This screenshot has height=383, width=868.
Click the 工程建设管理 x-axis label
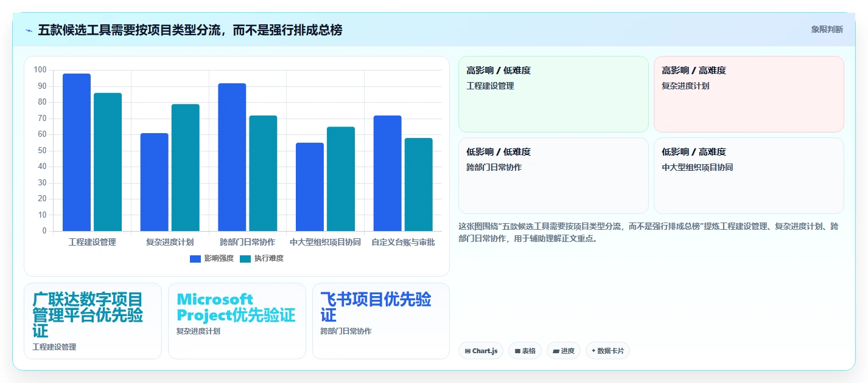(x=93, y=242)
